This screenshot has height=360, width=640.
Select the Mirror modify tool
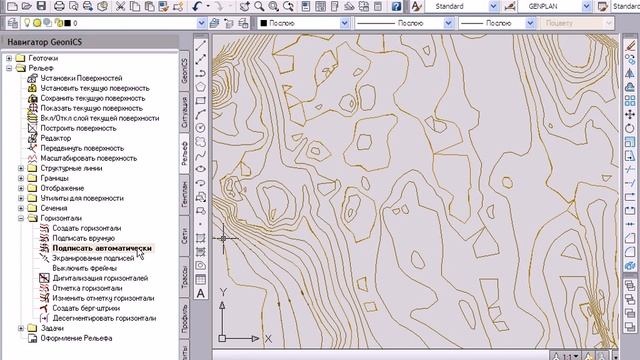tap(630, 73)
